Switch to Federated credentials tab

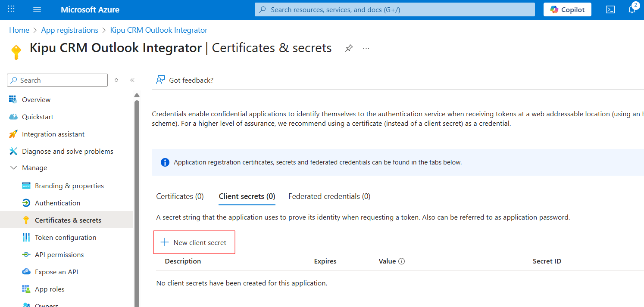(x=329, y=196)
